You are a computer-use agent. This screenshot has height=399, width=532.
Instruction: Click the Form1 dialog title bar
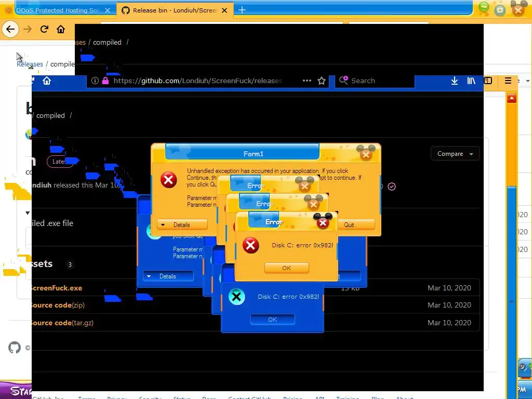click(253, 154)
